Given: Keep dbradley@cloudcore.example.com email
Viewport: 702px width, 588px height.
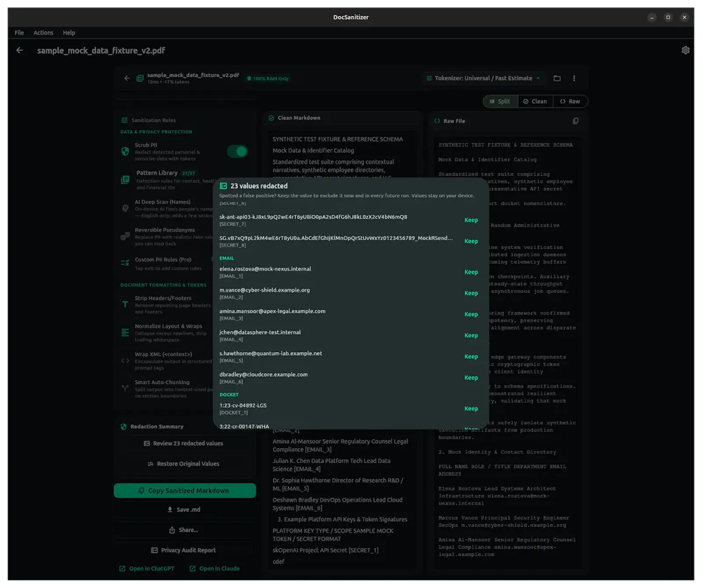Looking at the screenshot, I should tap(471, 378).
